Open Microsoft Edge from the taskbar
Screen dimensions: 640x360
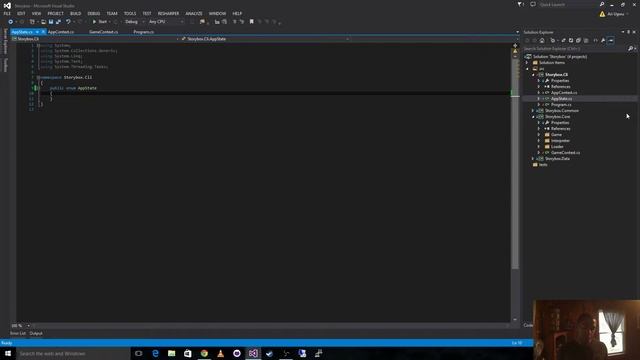(x=155, y=353)
